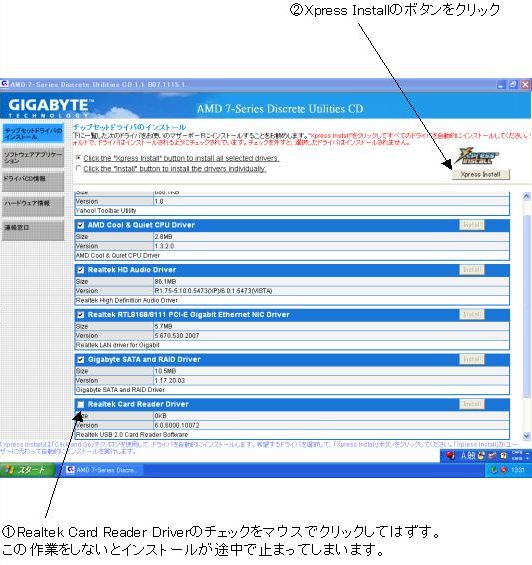
Task: Click the 5.670.530.2007 version value
Action: pos(177,336)
